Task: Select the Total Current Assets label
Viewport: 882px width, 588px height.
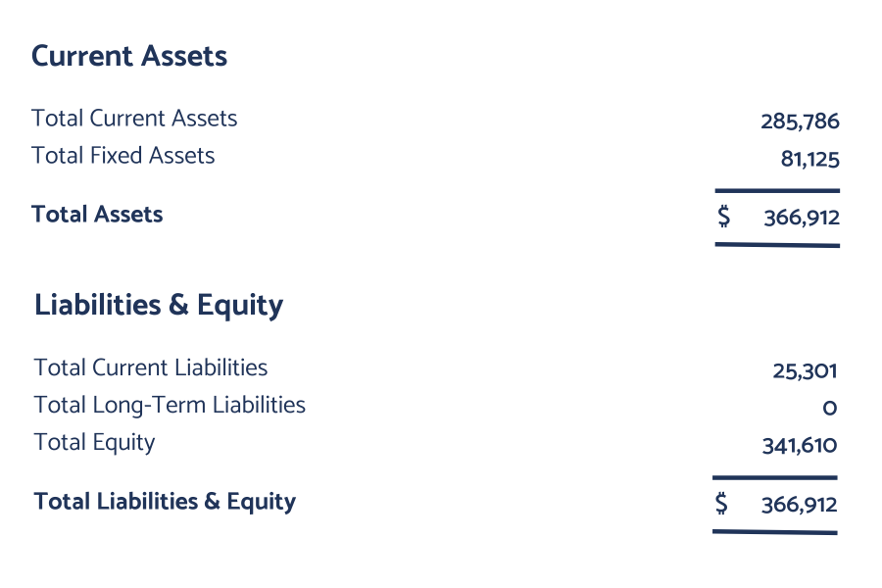Action: pos(134,119)
